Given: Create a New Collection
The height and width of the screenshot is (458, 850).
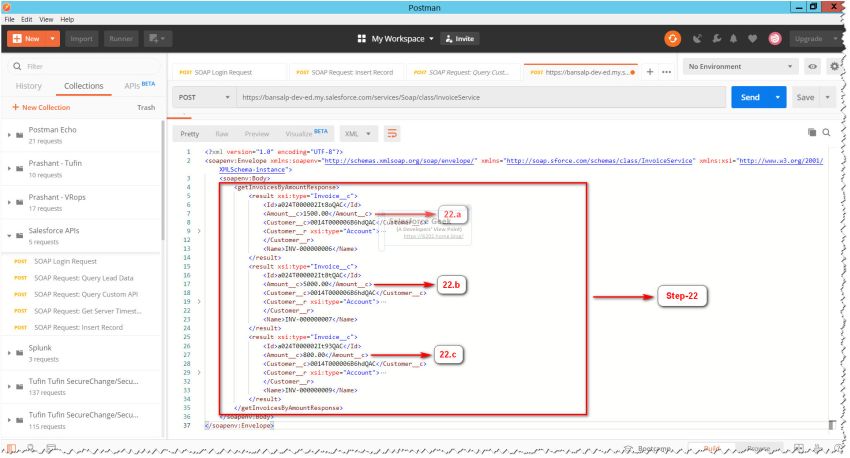Looking at the screenshot, I should (x=41, y=107).
